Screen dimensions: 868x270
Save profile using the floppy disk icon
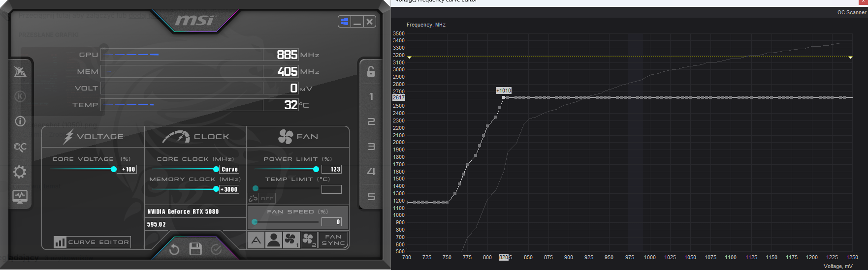point(195,249)
